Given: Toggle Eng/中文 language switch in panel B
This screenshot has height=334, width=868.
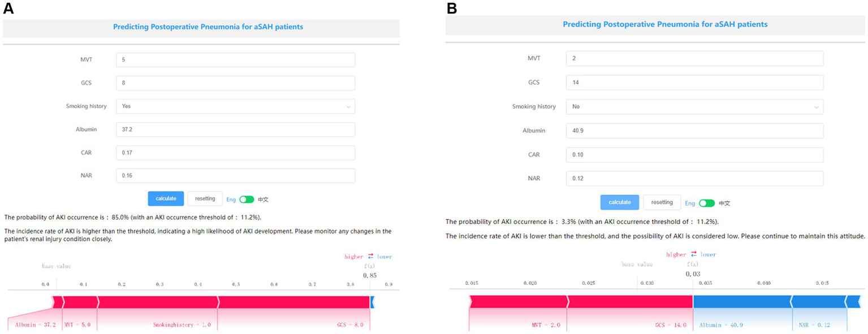Looking at the screenshot, I should click(706, 203).
